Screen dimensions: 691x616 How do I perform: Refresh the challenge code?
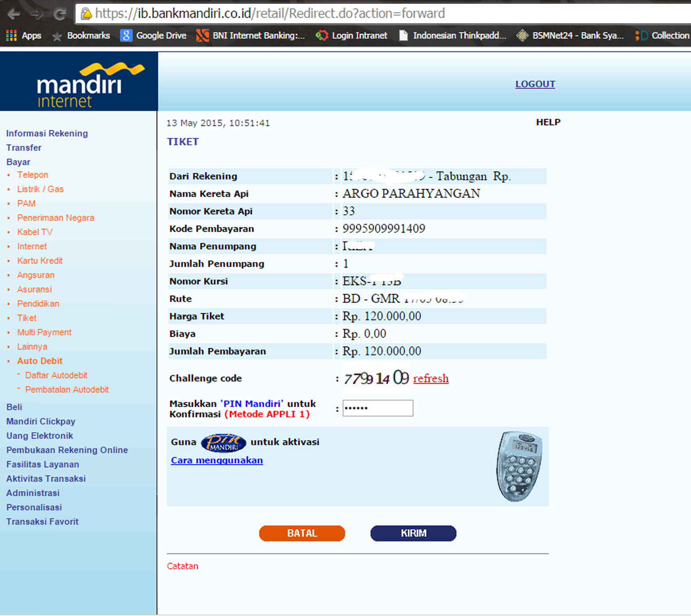pos(431,378)
